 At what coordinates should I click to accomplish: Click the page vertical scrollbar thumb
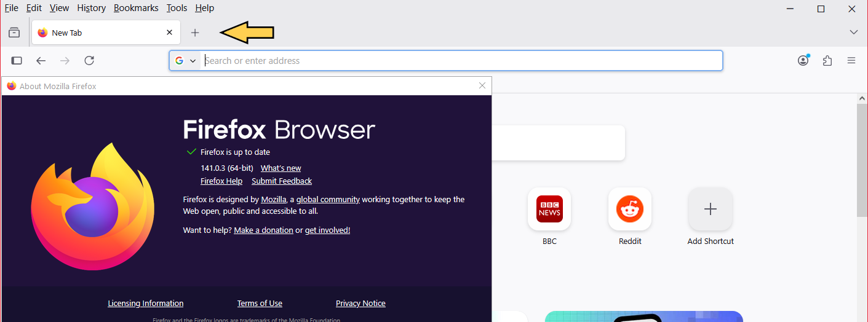click(x=862, y=160)
